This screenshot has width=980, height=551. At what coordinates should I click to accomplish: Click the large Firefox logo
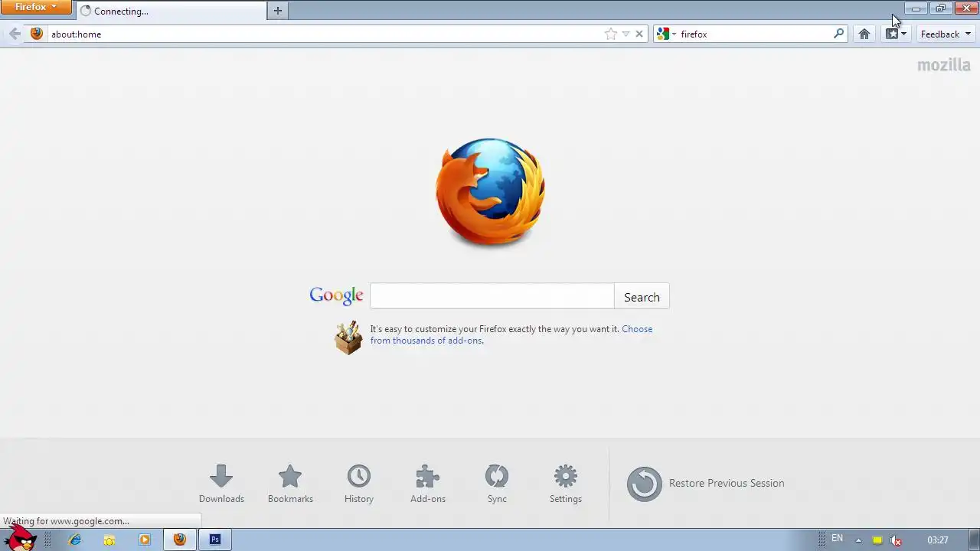pos(490,192)
